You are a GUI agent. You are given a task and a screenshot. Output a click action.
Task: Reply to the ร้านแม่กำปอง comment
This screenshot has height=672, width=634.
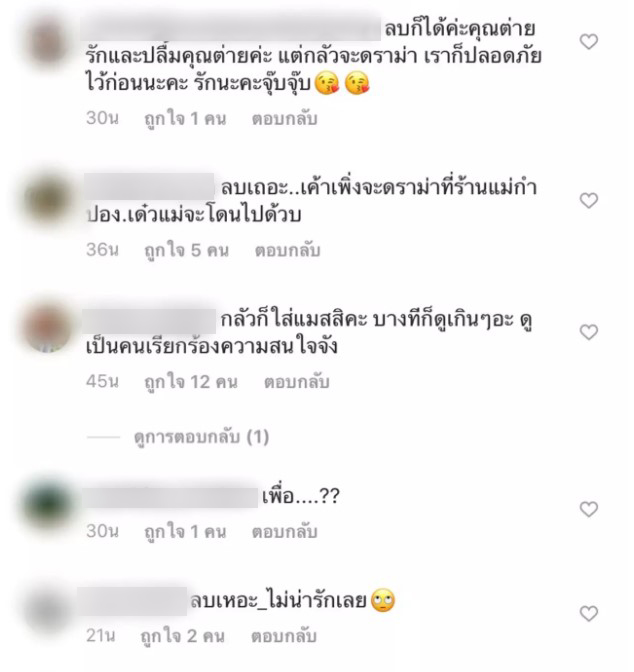288,250
